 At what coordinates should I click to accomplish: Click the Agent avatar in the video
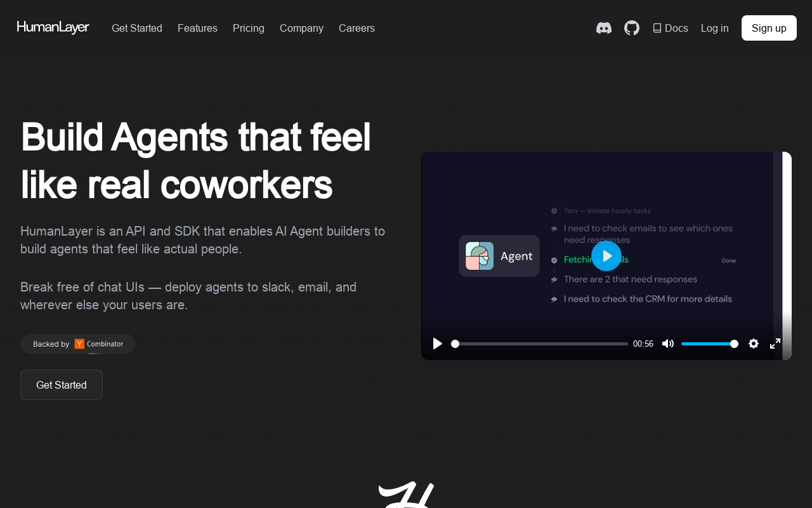coord(480,256)
